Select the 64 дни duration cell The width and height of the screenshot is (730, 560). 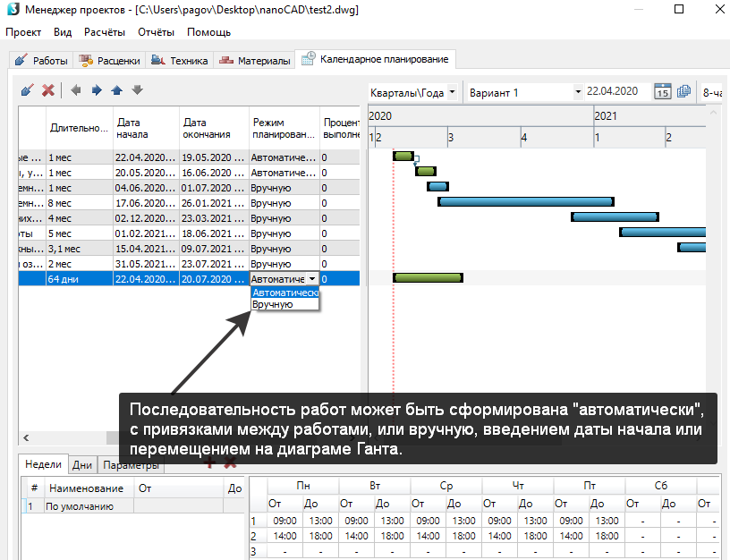pyautogui.click(x=79, y=279)
